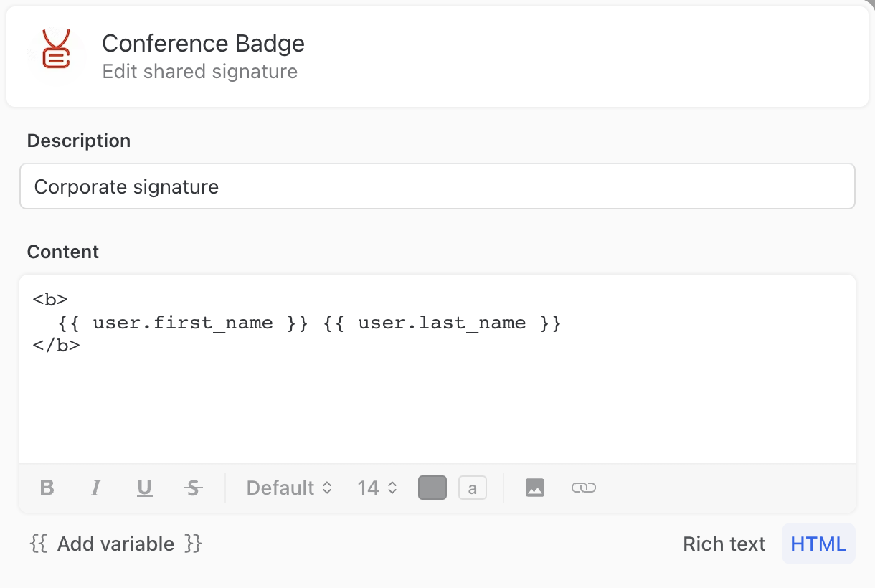
Task: Select the Rich text tab
Action: coord(724,544)
